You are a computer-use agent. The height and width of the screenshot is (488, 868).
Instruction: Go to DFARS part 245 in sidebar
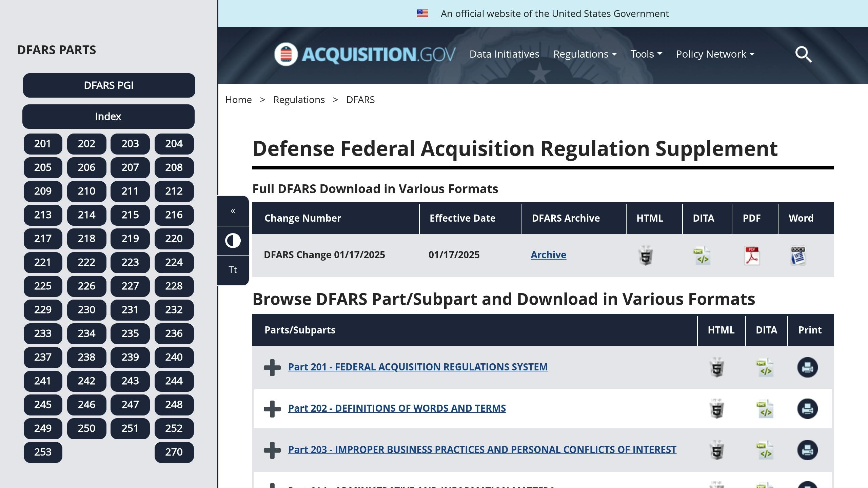point(43,405)
